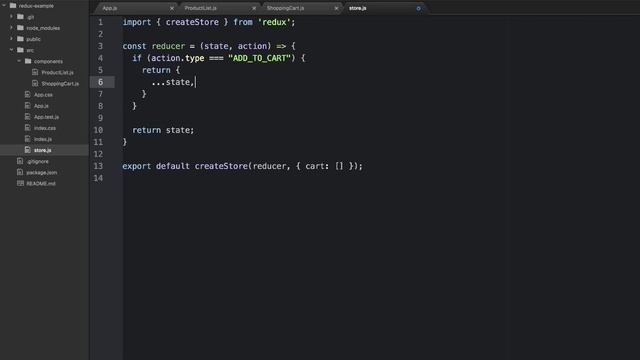Click the index.css file icon
Image resolution: width=640 pixels, height=360 pixels.
click(x=28, y=128)
